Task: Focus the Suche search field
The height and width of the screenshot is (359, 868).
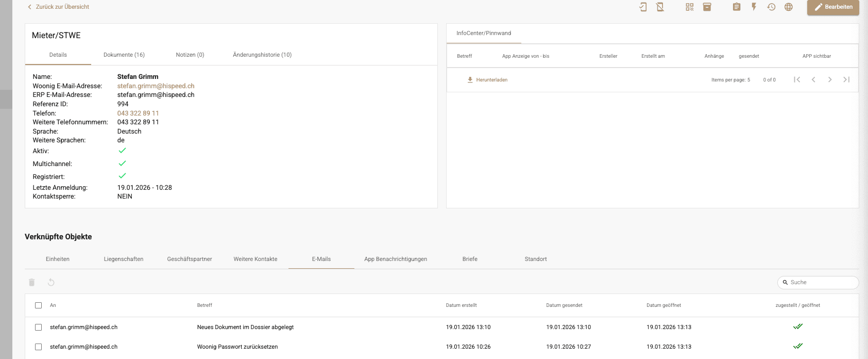Action: click(818, 282)
